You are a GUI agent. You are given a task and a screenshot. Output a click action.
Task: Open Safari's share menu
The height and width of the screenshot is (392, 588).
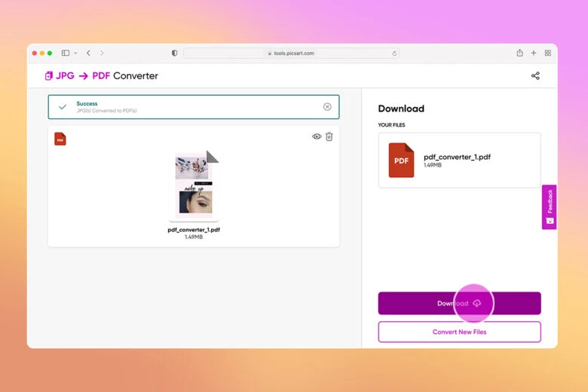tap(519, 53)
